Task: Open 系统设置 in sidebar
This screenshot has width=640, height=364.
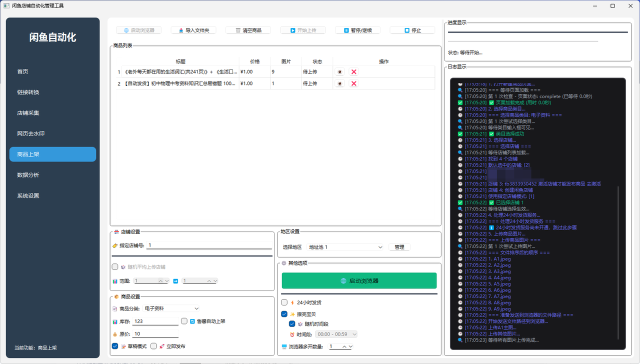Action: tap(52, 195)
